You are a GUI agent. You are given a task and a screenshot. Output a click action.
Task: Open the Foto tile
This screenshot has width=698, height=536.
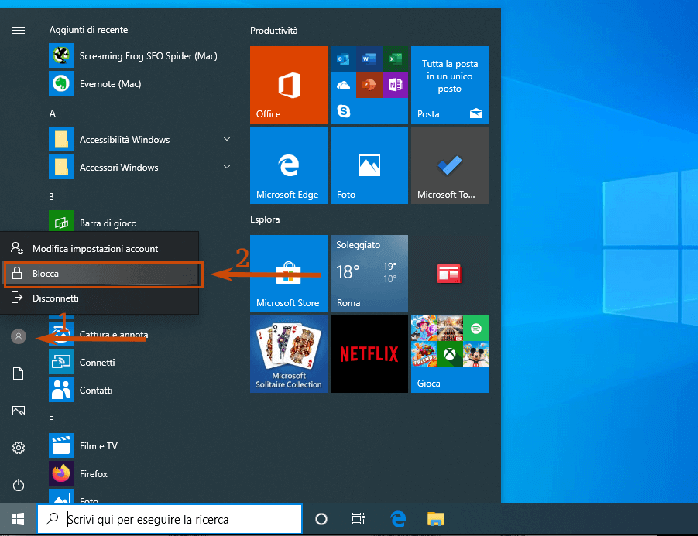(x=369, y=165)
